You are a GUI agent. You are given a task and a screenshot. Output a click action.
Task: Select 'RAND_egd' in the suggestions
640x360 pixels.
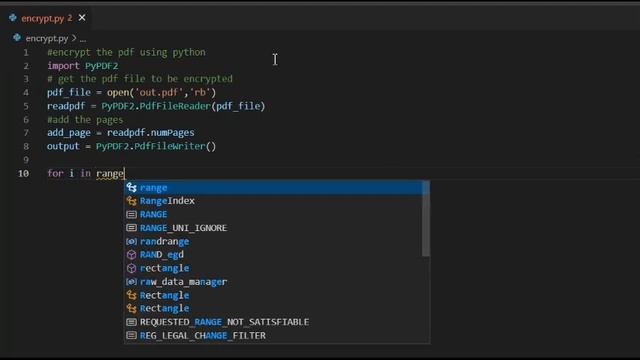274,255
